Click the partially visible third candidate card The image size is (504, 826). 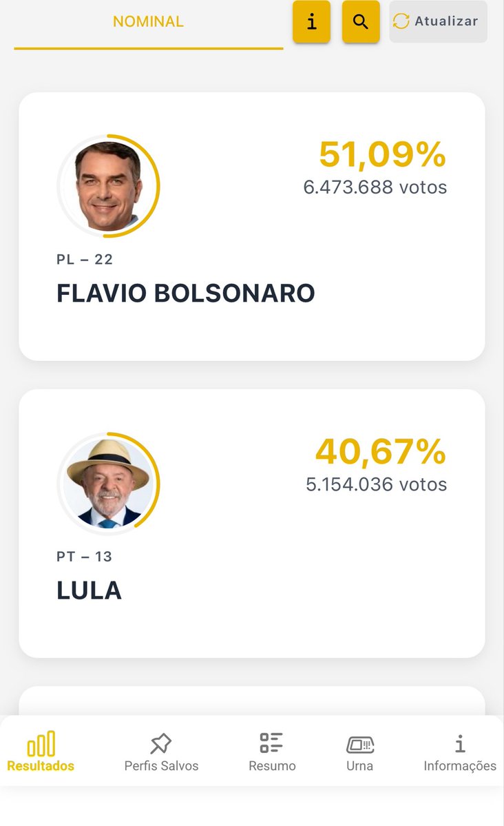pyautogui.click(x=252, y=701)
